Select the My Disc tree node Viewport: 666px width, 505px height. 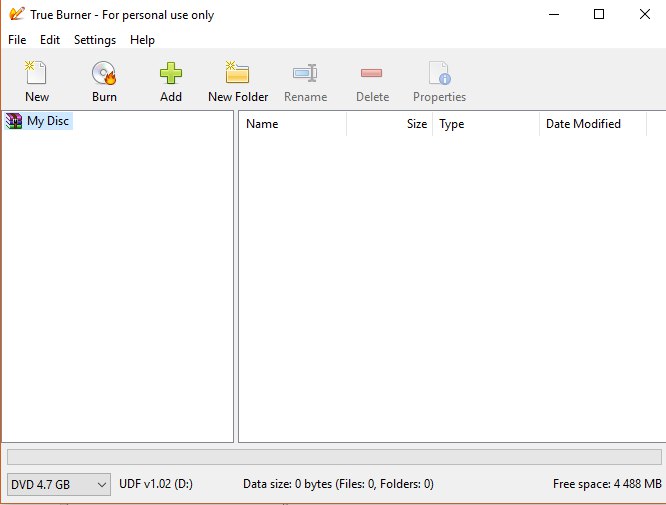[39, 121]
